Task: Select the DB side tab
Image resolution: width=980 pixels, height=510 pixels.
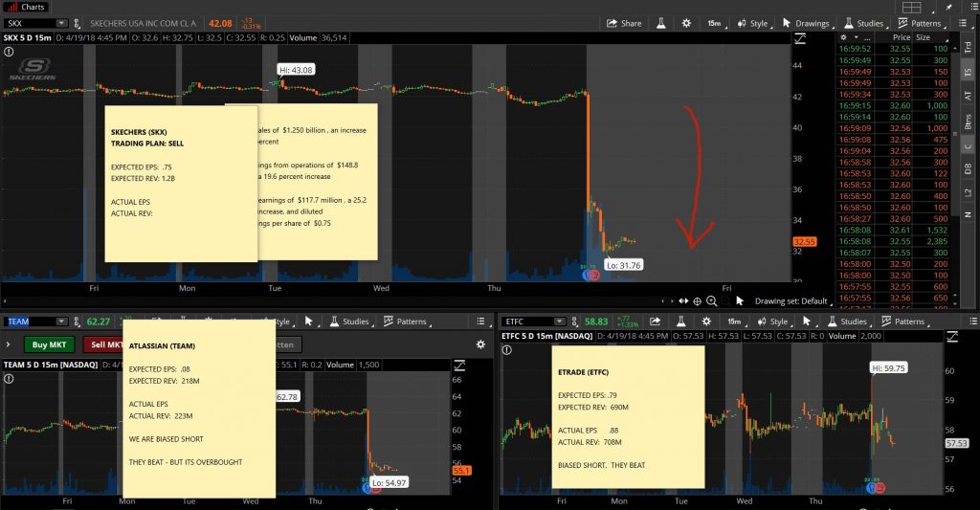Action: 968,168
